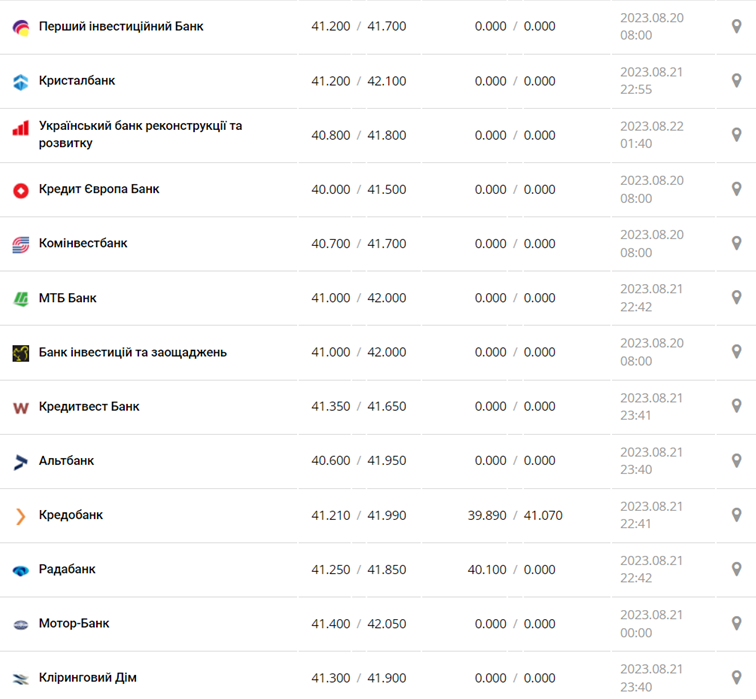Image resolution: width=756 pixels, height=699 pixels.
Task: Open the Кліринговий Дім bank link
Action: 88,678
